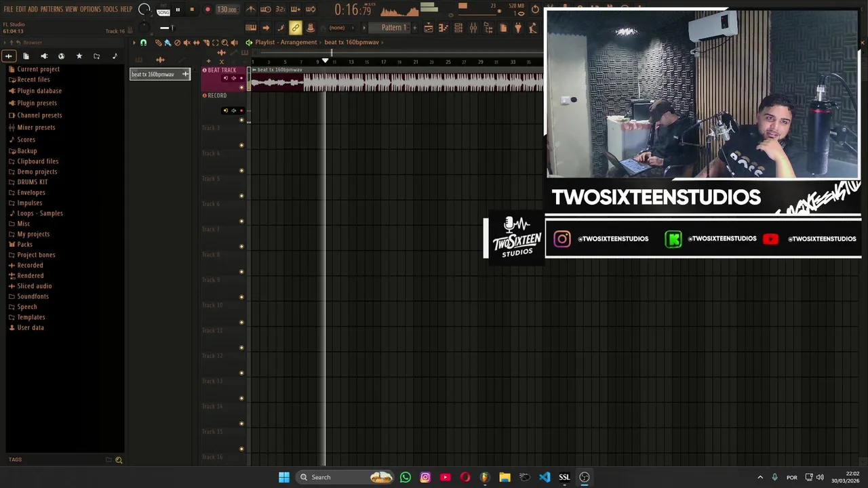Toggle wait for input before playing
The image size is (868, 488).
(266, 9)
